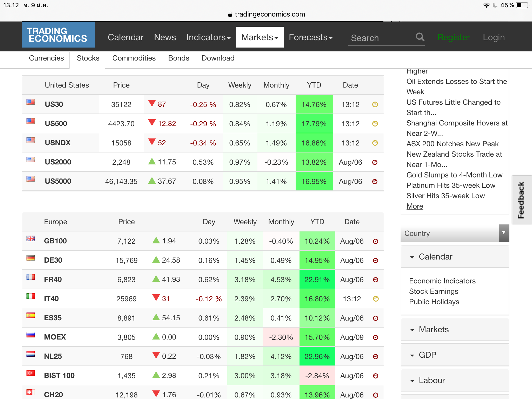Click the FR40 YTD value 22.91%
532x399 pixels.
(317, 280)
